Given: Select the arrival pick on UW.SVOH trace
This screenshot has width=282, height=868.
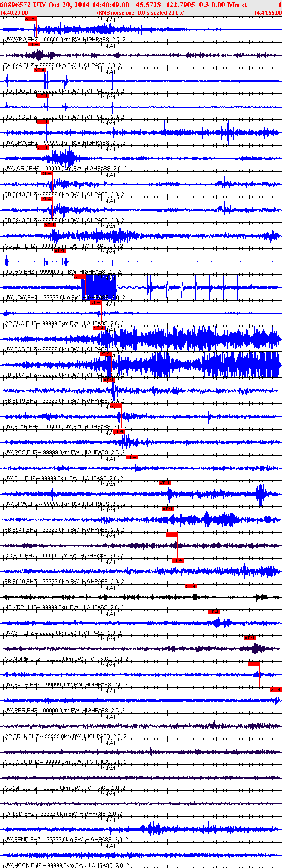Looking at the screenshot, I should click(254, 664).
